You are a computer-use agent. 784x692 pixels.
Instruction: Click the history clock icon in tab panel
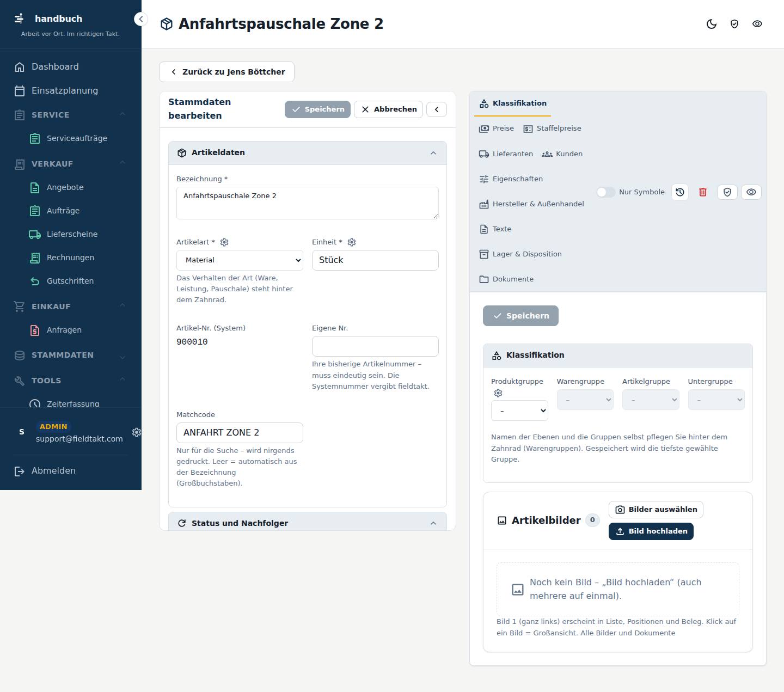tap(680, 192)
